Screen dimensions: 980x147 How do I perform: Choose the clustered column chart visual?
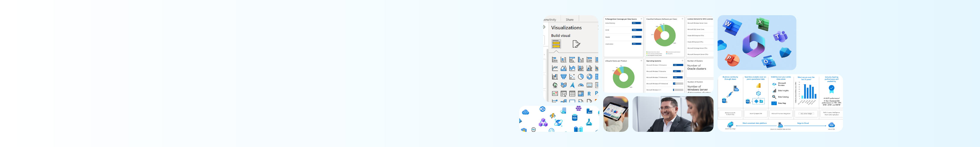tap(581, 60)
